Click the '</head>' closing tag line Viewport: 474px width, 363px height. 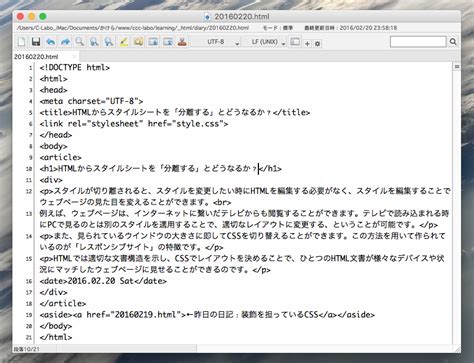tap(56, 135)
